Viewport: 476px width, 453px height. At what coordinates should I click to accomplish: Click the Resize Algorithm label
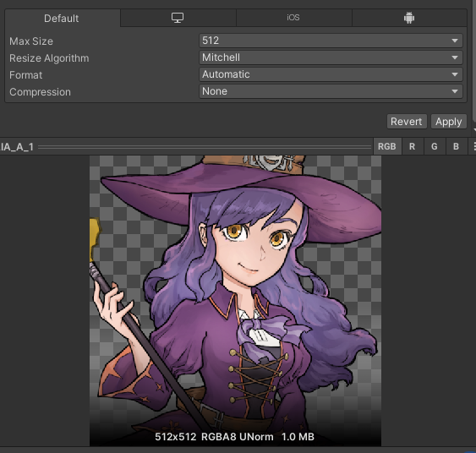49,58
